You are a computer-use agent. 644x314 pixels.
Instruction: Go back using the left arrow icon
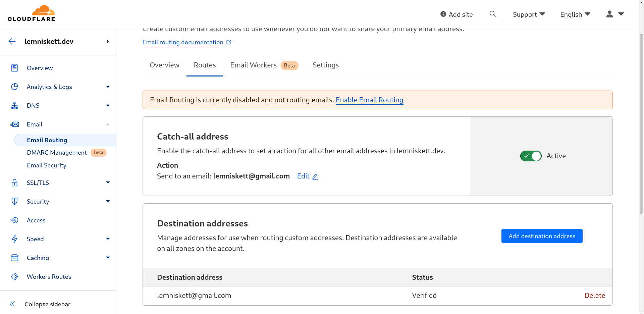pyautogui.click(x=12, y=41)
